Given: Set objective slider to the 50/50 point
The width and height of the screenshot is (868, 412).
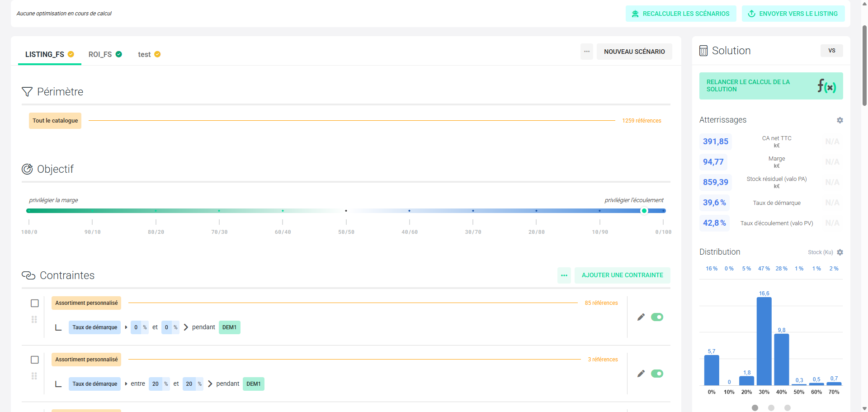Looking at the screenshot, I should [x=346, y=211].
